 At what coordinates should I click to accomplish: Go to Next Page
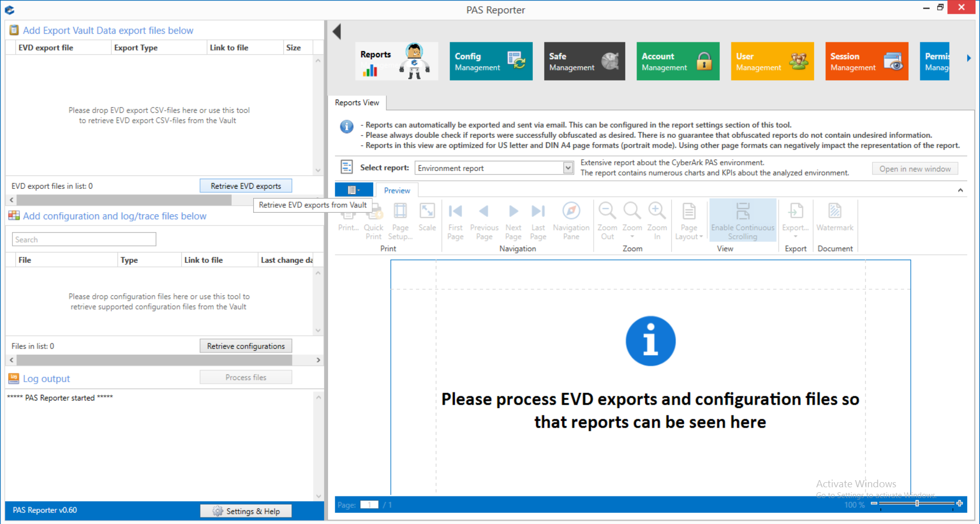click(513, 221)
